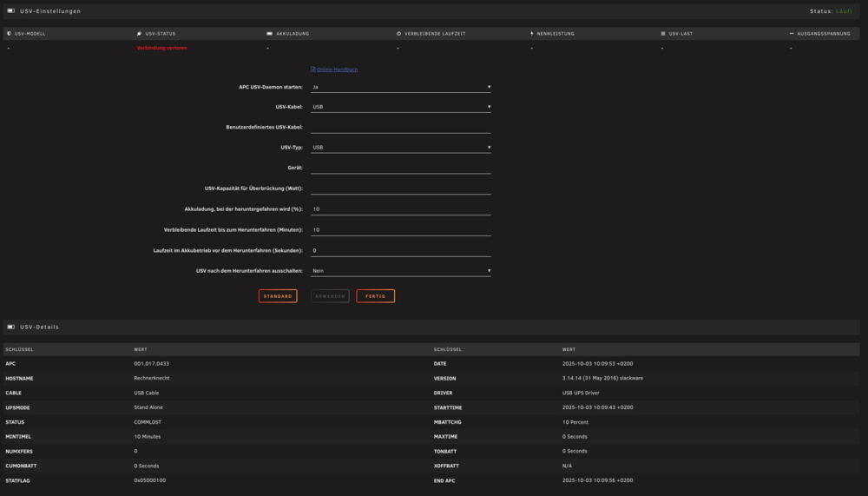Click the clock icon next to Verbleibende Laufzeit
Viewport: 868px width, 496px height.
point(398,34)
